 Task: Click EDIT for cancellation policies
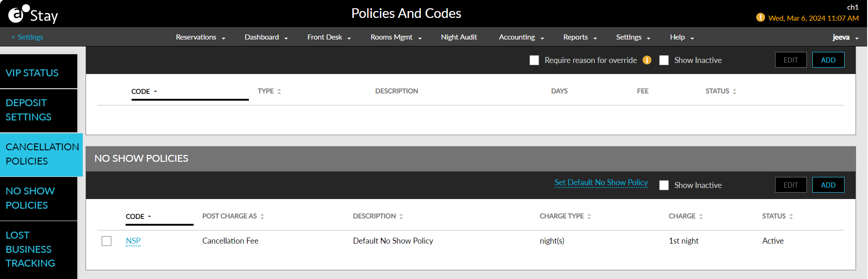tap(791, 60)
